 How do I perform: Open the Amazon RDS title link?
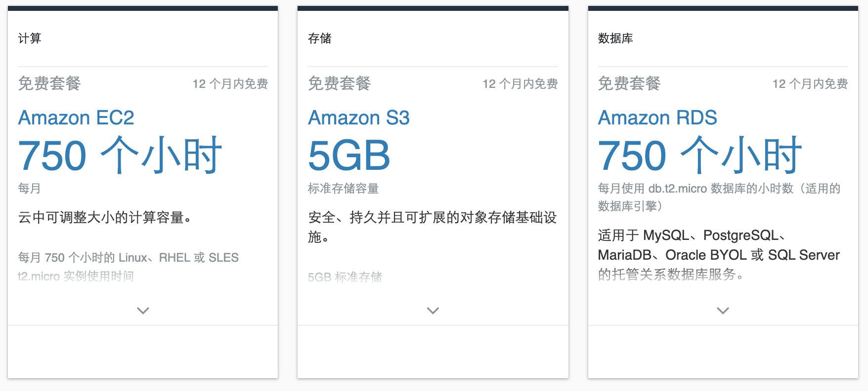(x=657, y=118)
